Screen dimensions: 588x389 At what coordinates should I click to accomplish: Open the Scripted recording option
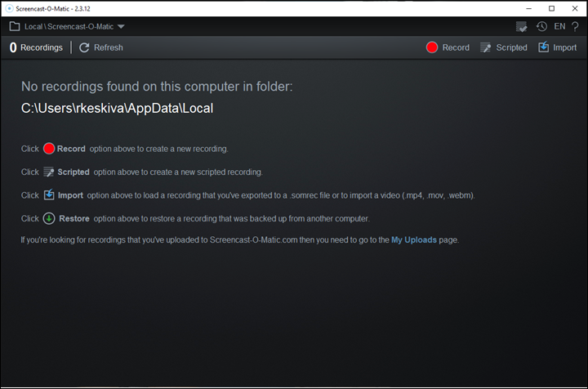(x=504, y=47)
